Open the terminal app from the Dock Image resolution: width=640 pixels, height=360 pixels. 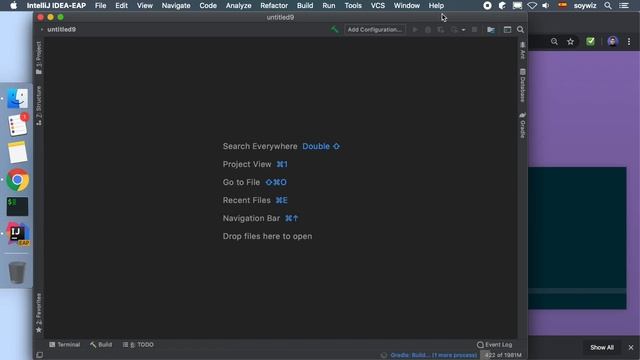click(x=18, y=207)
